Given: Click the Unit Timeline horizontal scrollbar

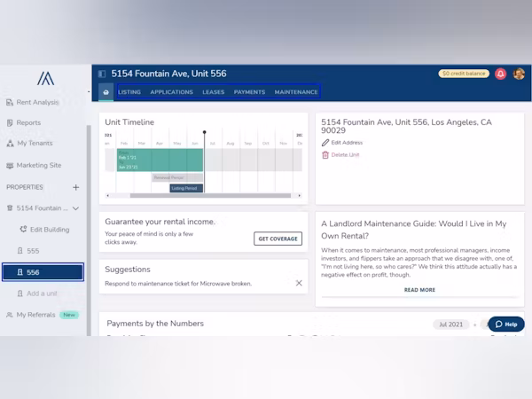Looking at the screenshot, I should pos(209,195).
